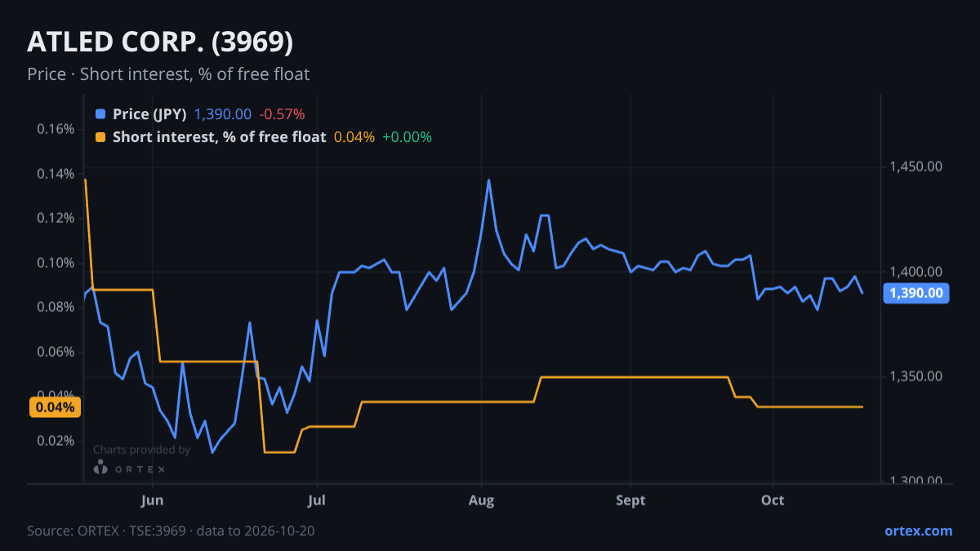980x551 pixels.
Task: Click the 0.12% left axis label
Action: click(x=56, y=218)
